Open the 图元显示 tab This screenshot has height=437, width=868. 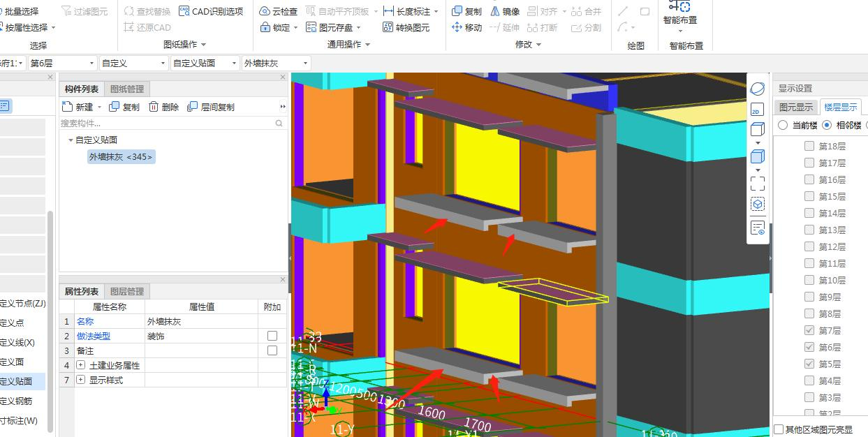click(x=795, y=107)
